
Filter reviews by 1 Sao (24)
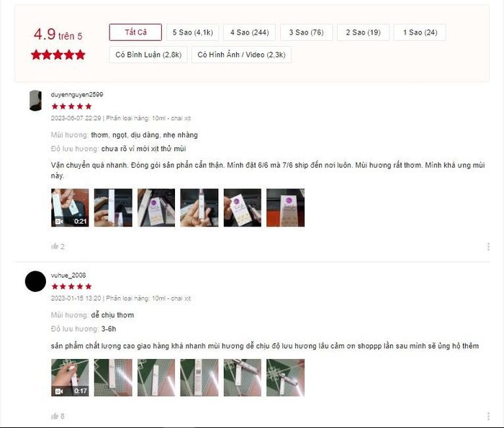tap(420, 32)
